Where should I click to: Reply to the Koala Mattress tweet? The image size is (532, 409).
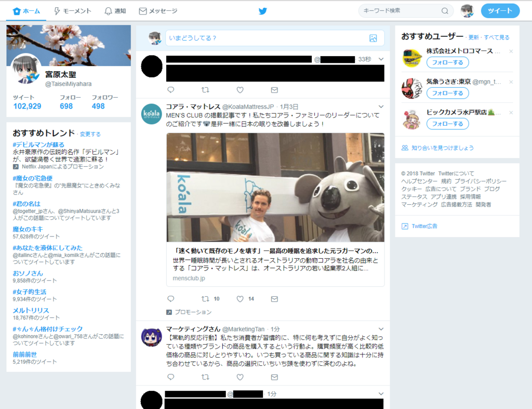(170, 299)
